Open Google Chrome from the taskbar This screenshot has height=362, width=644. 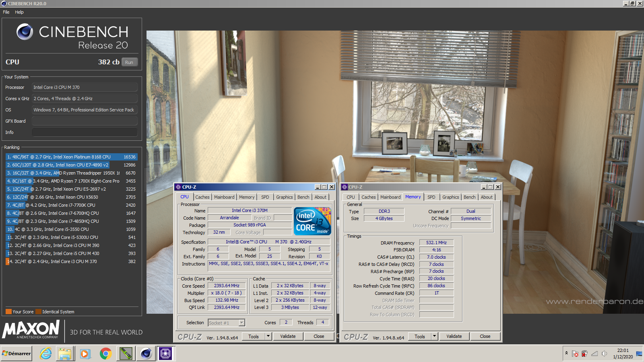coord(105,354)
